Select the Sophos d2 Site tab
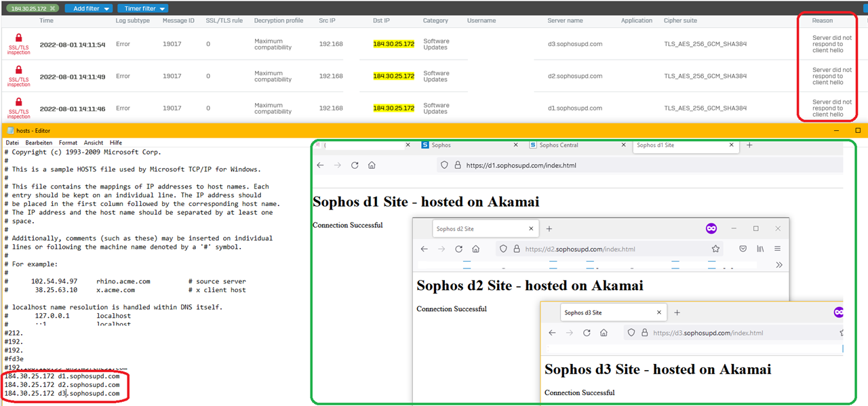This screenshot has width=868, height=406. click(x=484, y=229)
